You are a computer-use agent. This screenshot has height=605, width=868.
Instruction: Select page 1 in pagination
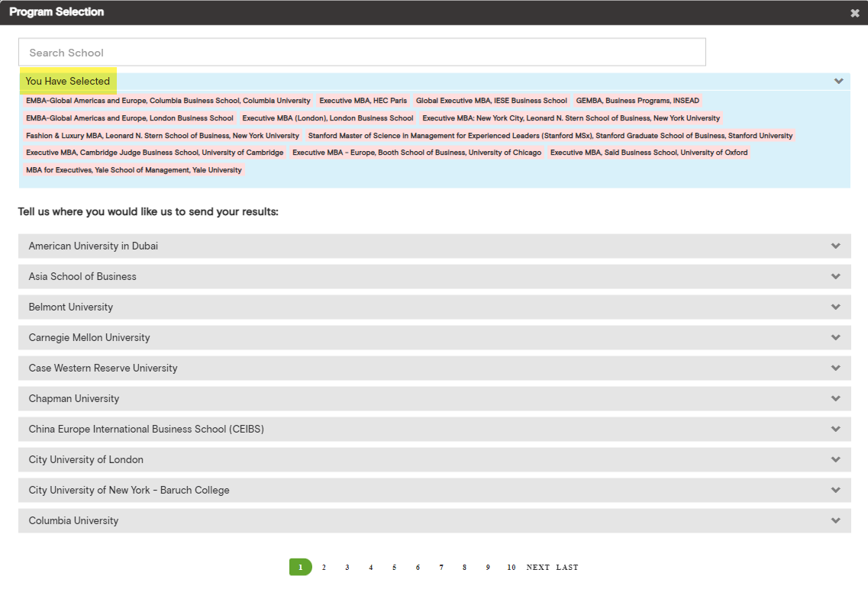[301, 567]
